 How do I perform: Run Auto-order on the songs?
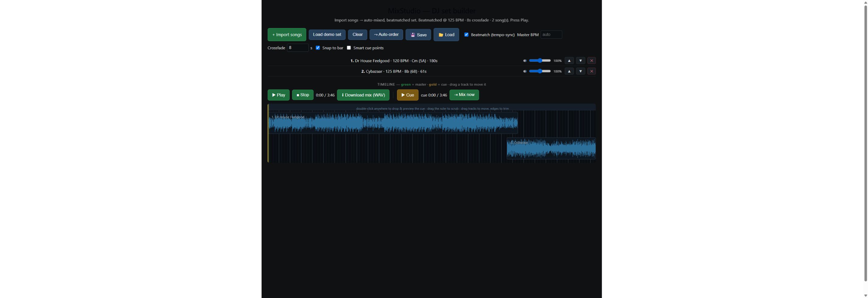[386, 34]
